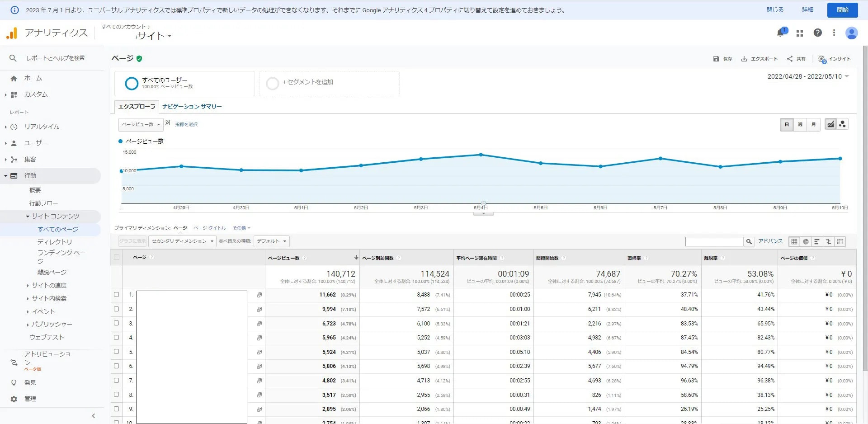The width and height of the screenshot is (868, 424).
Task: Click the table search input field
Action: pos(714,242)
